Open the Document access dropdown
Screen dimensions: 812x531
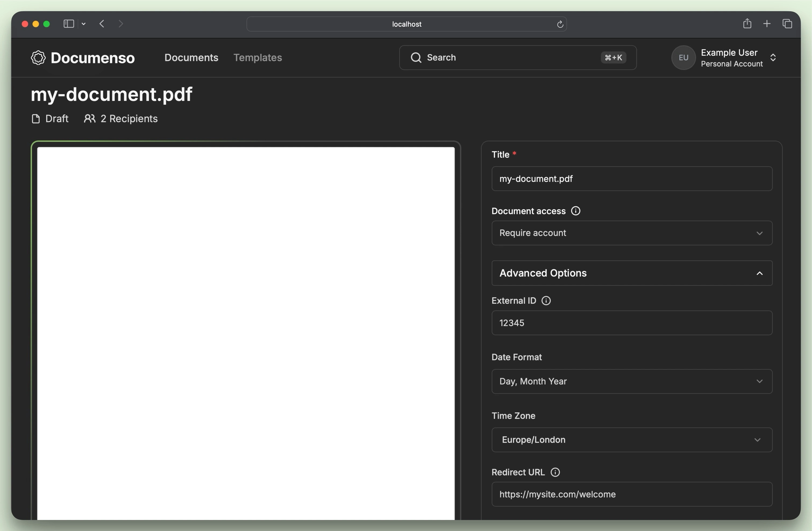pyautogui.click(x=632, y=233)
